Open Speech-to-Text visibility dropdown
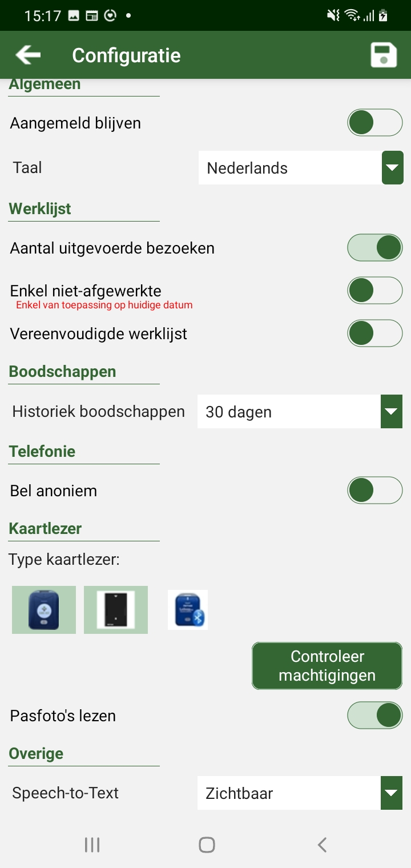 (392, 793)
